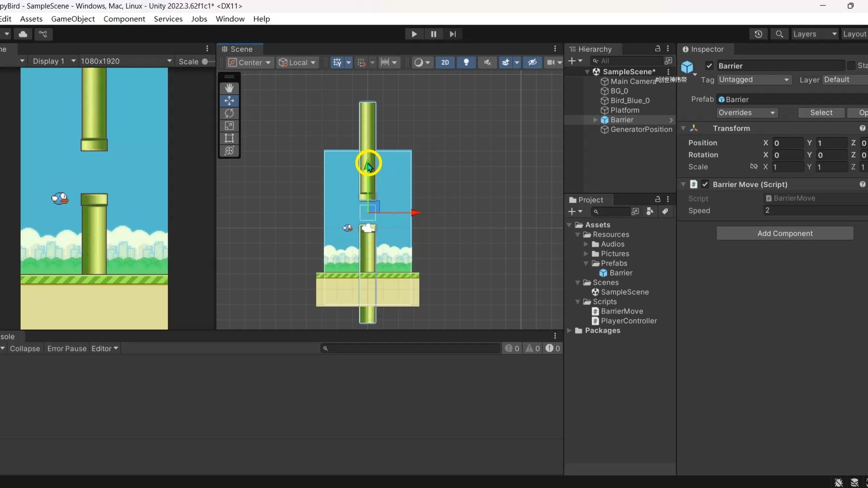
Task: Open Barrier Move script help icon
Action: pos(862,184)
